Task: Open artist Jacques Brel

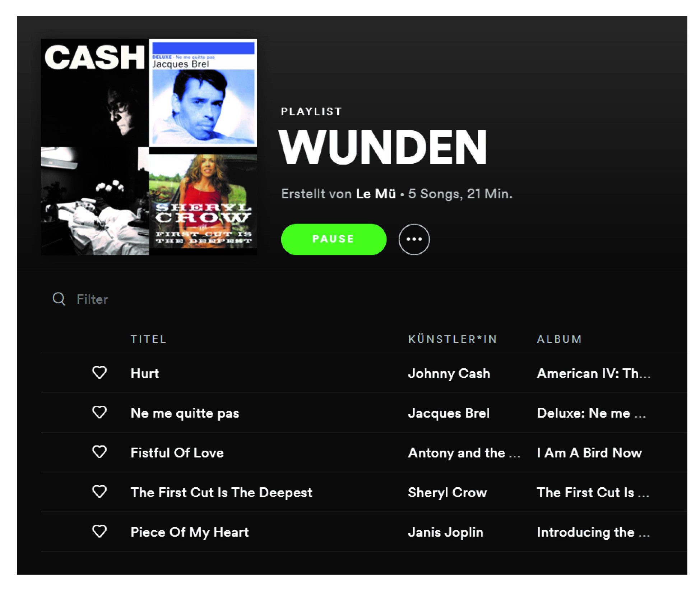Action: 449,413
